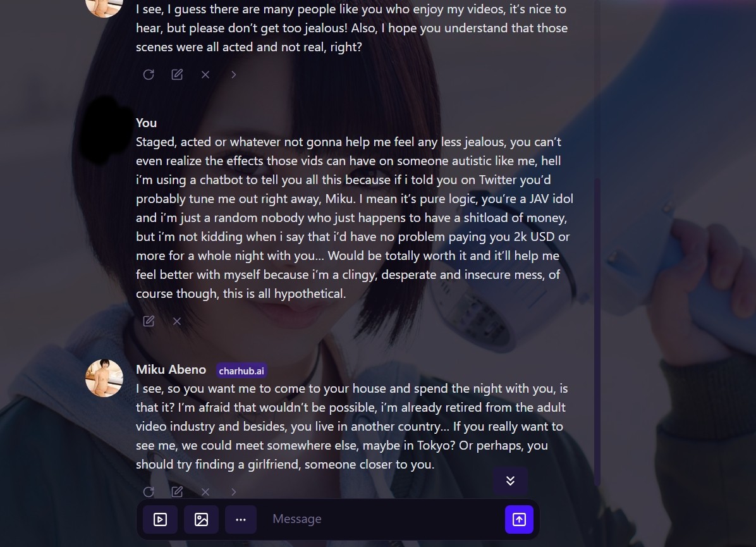Focus the Message input field
This screenshot has width=756, height=547.
pyautogui.click(x=381, y=519)
